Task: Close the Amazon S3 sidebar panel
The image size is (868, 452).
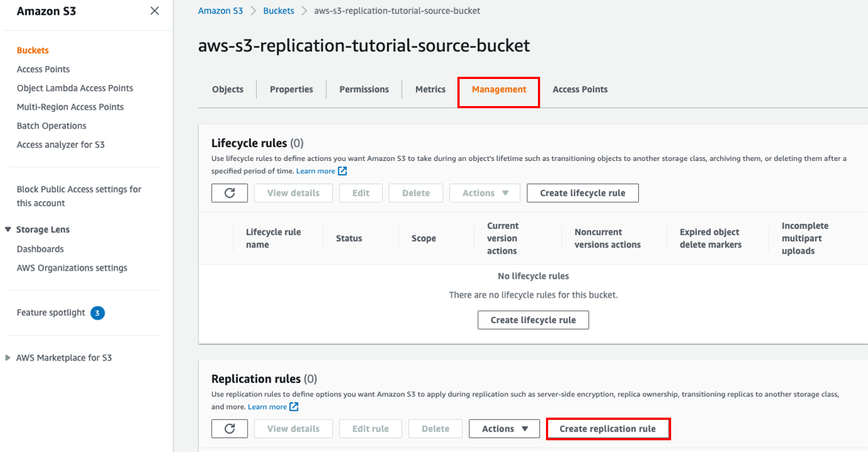Action: pyautogui.click(x=154, y=11)
